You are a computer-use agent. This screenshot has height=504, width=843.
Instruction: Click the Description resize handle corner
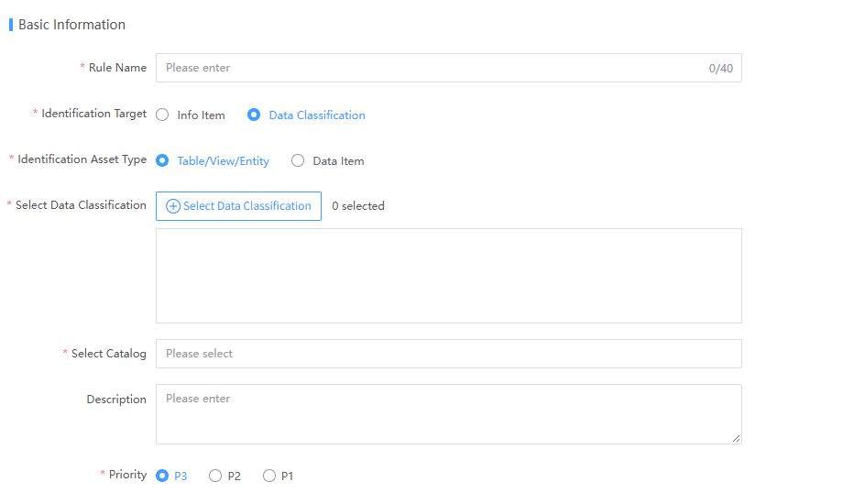736,438
